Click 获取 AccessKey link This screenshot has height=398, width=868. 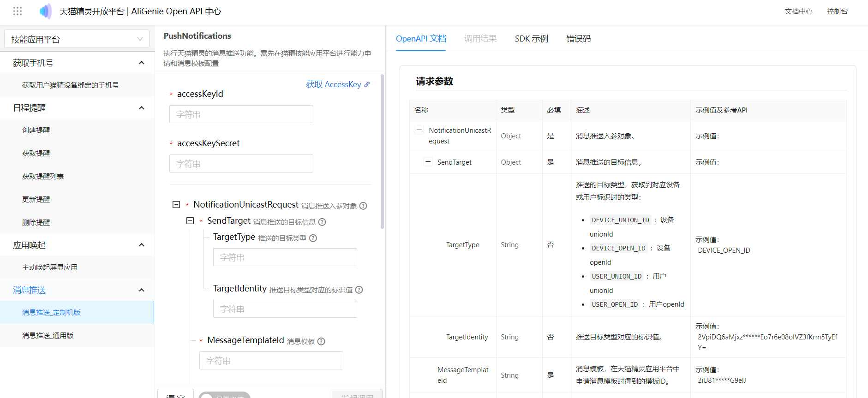[334, 84]
